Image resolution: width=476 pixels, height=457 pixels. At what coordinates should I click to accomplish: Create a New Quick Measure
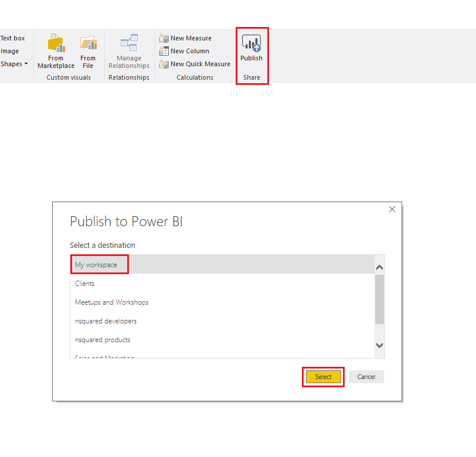pyautogui.click(x=195, y=64)
